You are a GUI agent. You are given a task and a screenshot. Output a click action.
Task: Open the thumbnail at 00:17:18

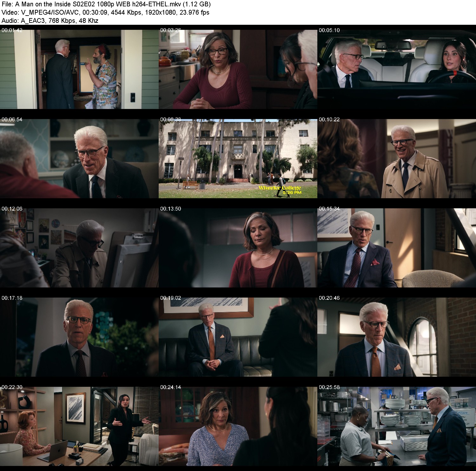(x=79, y=337)
